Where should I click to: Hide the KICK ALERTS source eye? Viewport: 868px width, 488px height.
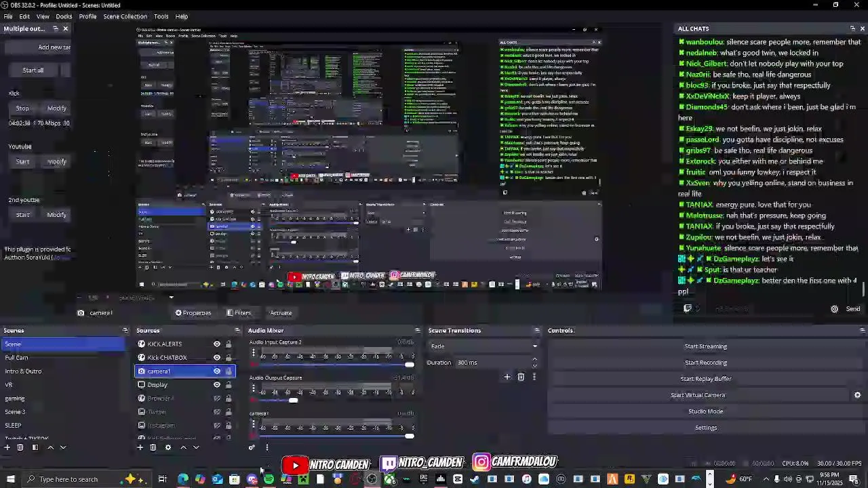[217, 344]
